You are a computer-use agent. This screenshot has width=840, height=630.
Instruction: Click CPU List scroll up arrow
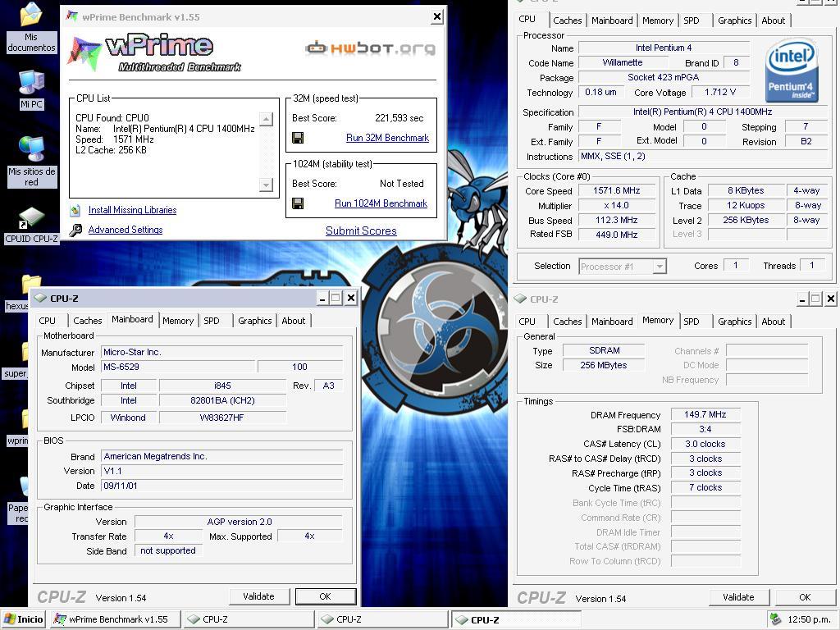click(266, 118)
